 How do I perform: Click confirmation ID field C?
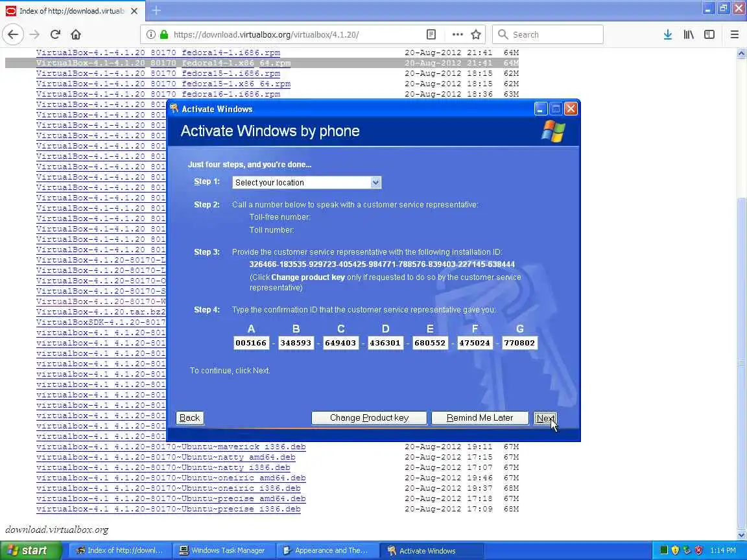340,343
